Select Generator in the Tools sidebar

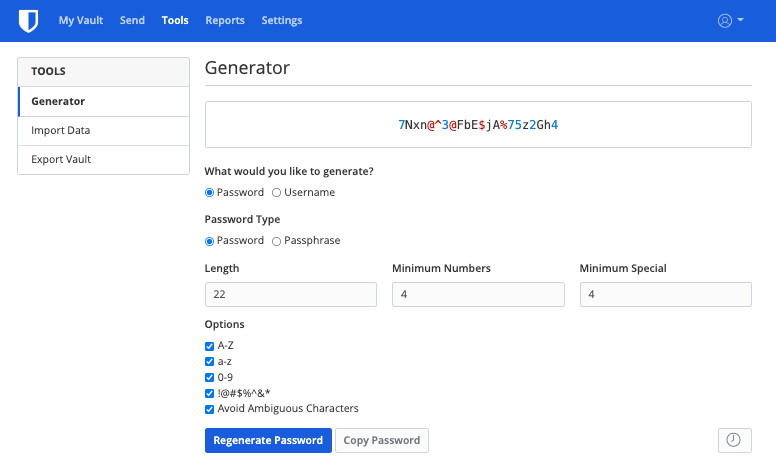(103, 101)
